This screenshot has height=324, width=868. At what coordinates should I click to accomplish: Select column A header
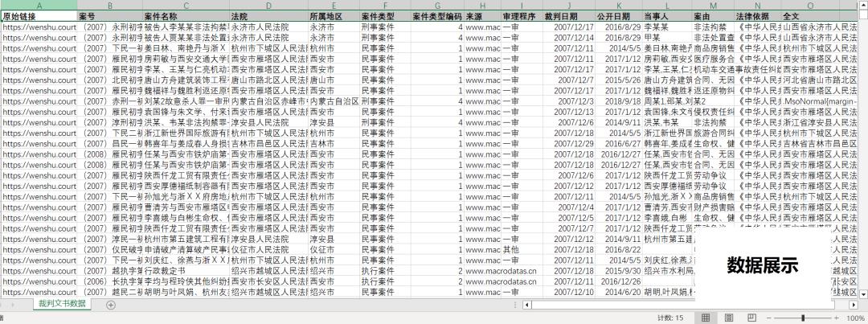point(39,6)
